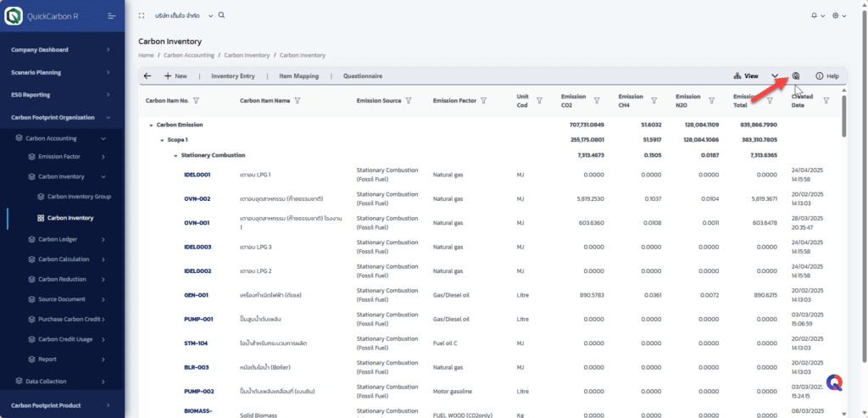Open the chat assistant Q icon
Viewport: 868px width, 418px height.
834,382
